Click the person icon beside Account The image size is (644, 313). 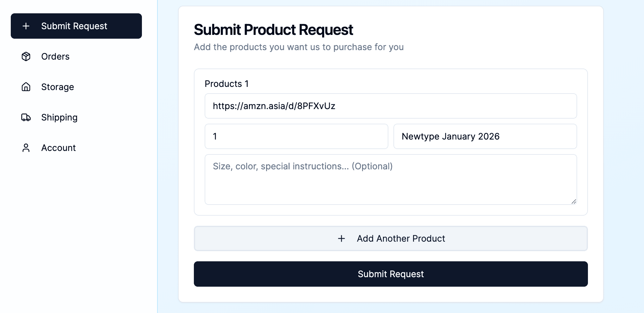(26, 147)
